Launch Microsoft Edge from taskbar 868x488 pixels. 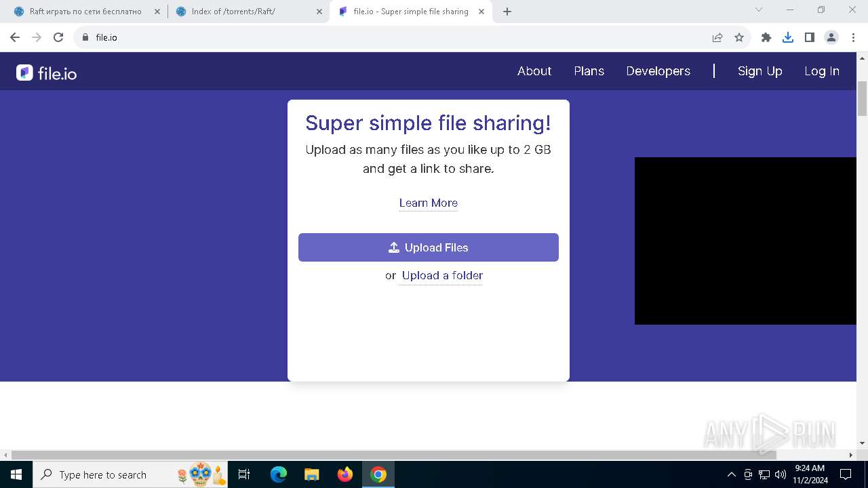(x=279, y=474)
